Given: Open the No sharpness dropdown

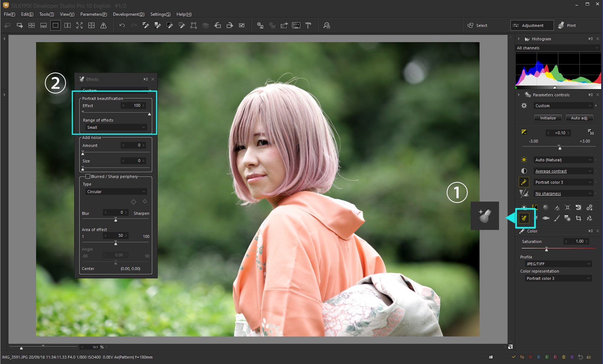Looking at the screenshot, I should [x=563, y=193].
